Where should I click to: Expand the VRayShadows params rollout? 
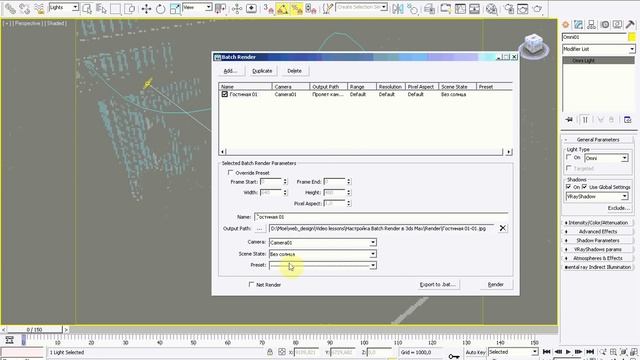click(598, 249)
